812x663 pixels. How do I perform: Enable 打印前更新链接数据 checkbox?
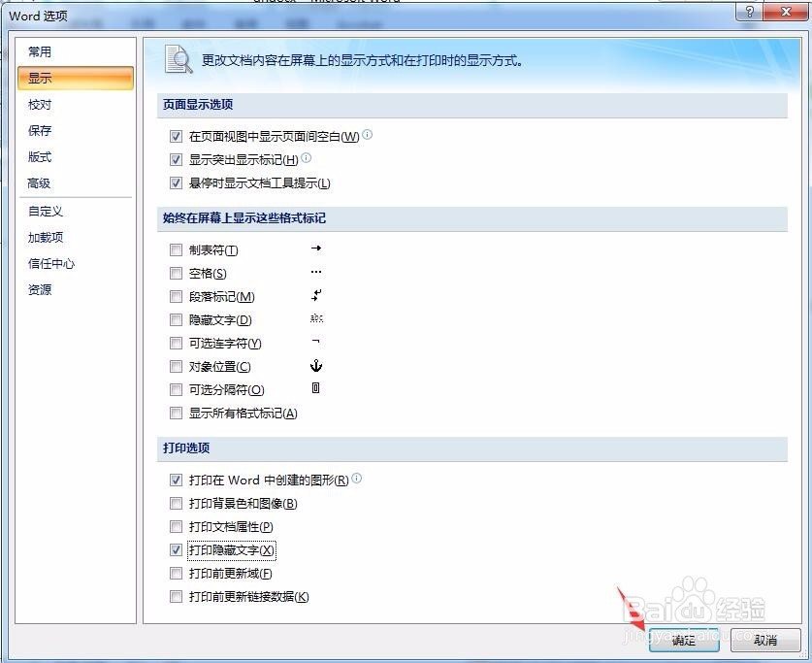(x=176, y=596)
